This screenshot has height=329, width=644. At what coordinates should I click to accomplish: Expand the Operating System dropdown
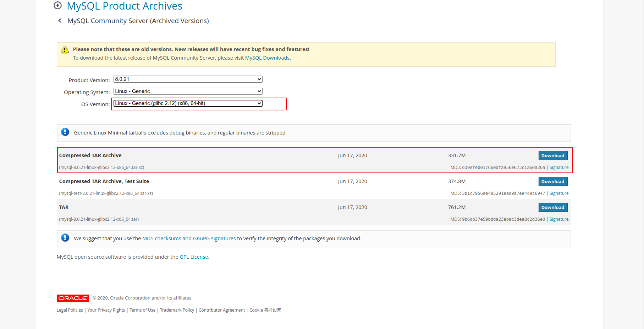click(x=188, y=91)
